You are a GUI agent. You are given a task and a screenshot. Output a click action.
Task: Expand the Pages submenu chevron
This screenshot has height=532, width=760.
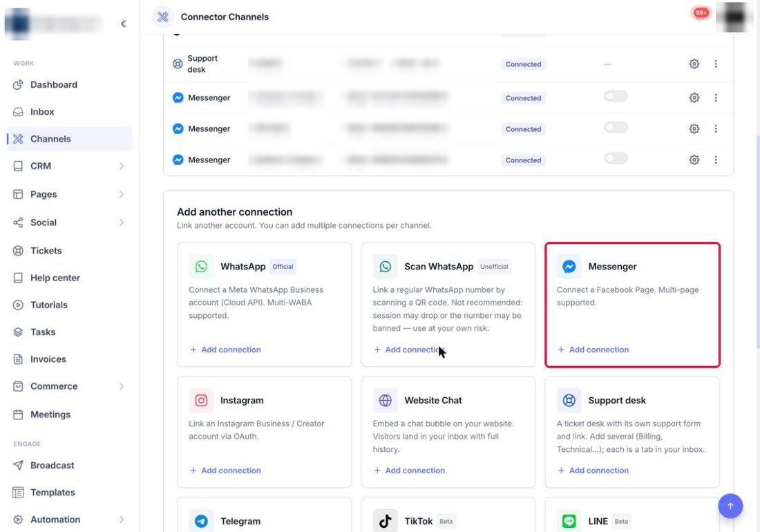(x=121, y=194)
